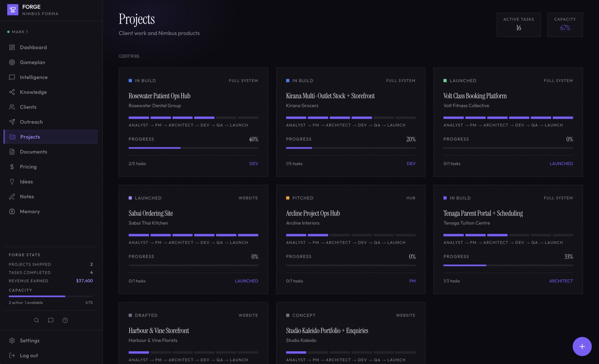Click the Ideas lightbulb icon
The height and width of the screenshot is (364, 599).
(x=12, y=182)
